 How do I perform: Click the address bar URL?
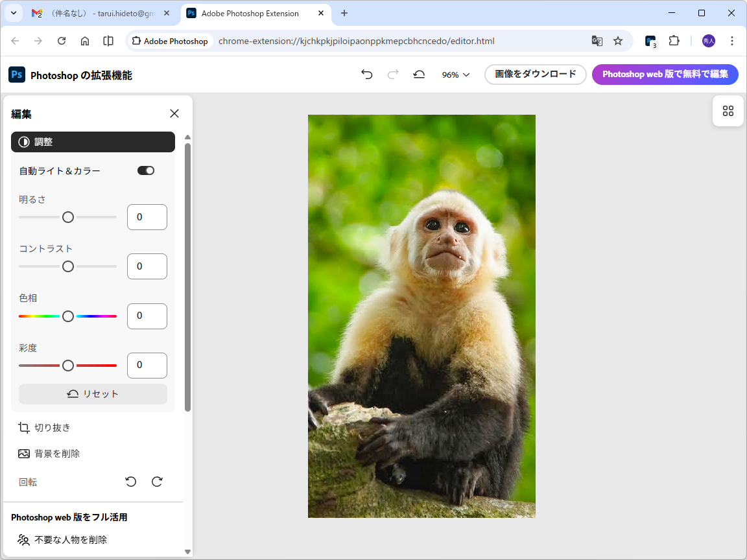357,41
